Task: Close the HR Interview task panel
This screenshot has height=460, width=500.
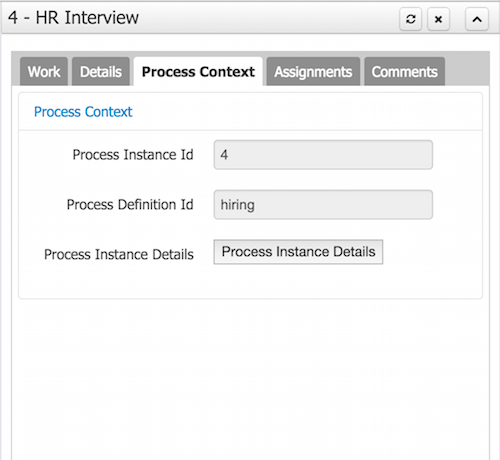Action: [x=438, y=19]
